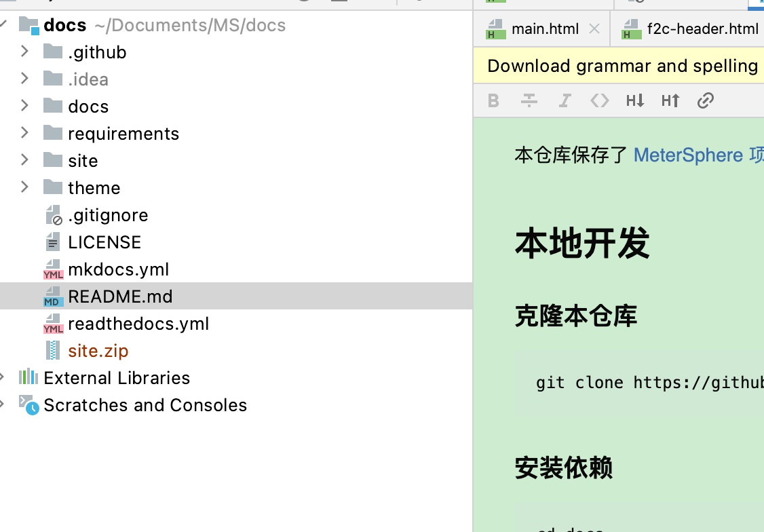
Task: Click the Download grammar and spelling banner link
Action: coord(622,65)
